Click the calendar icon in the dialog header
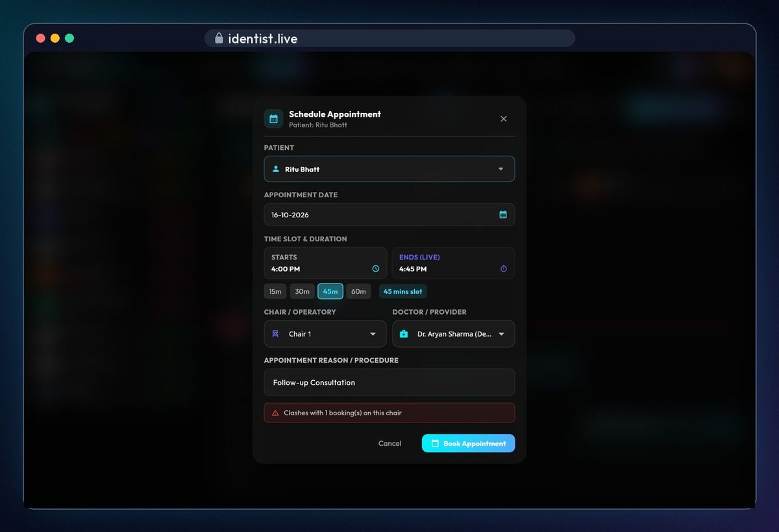The height and width of the screenshot is (532, 779). (x=273, y=119)
